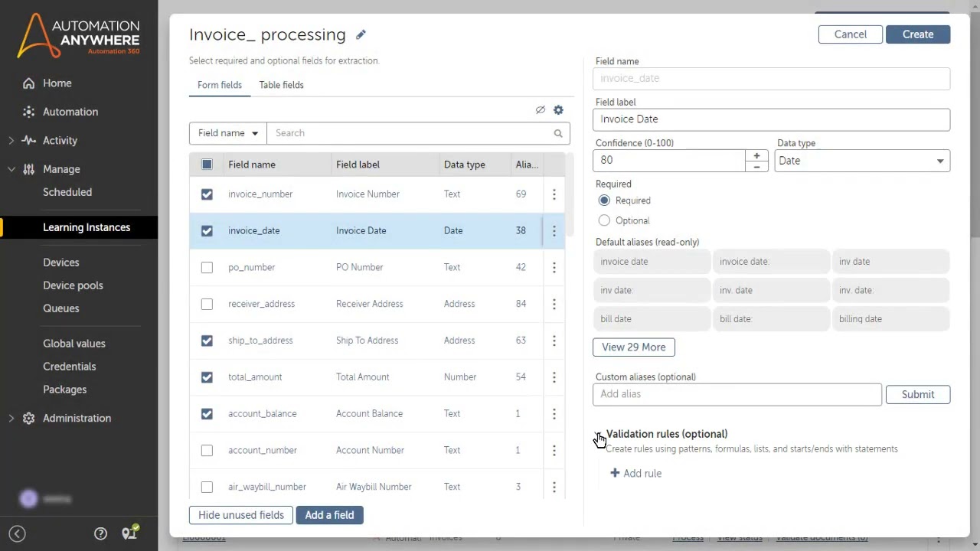This screenshot has width=980, height=551.
Task: Select the Optional radio button
Action: (x=604, y=220)
